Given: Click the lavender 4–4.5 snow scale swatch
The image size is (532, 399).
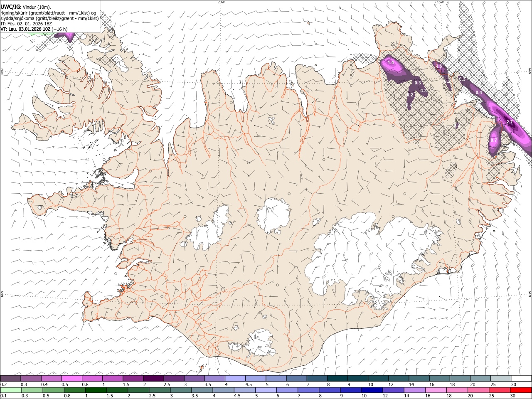Looking at the screenshot, I should click(234, 378).
